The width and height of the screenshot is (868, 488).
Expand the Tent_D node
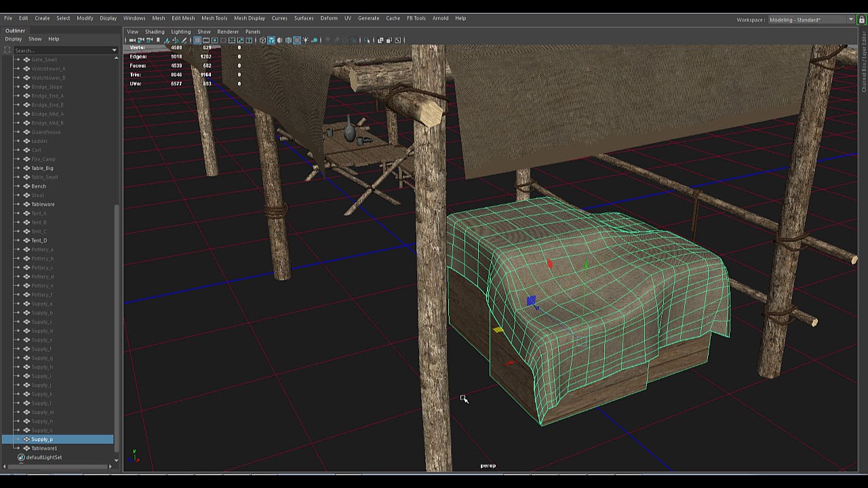click(18, 241)
